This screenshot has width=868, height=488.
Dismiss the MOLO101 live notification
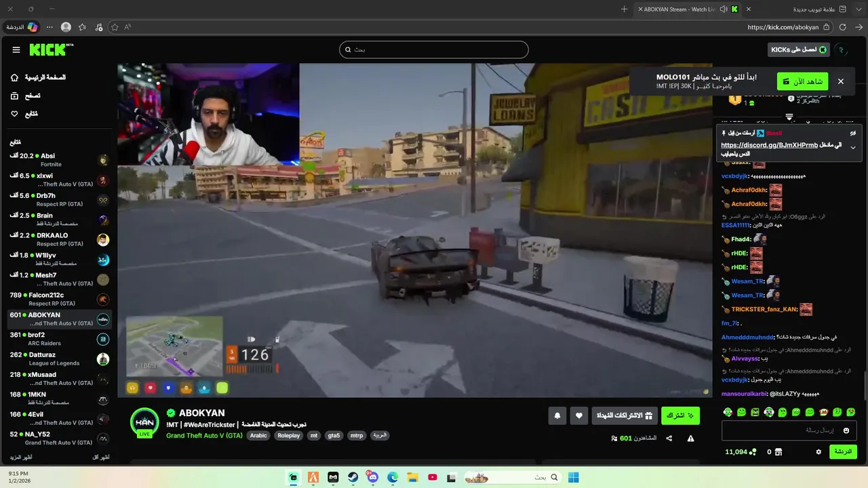(841, 81)
